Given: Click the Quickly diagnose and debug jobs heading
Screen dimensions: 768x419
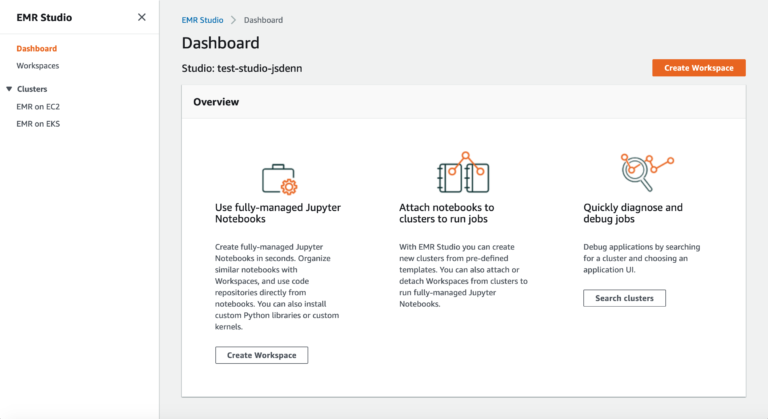Looking at the screenshot, I should point(633,213).
